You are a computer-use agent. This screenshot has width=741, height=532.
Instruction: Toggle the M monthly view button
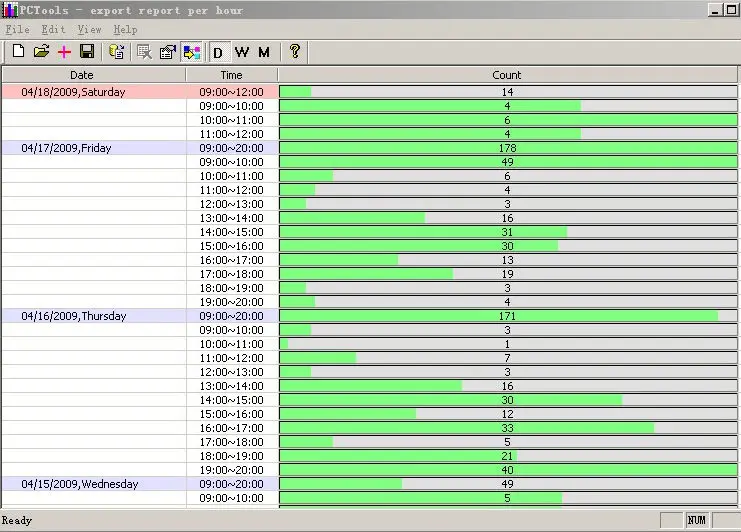coord(264,52)
